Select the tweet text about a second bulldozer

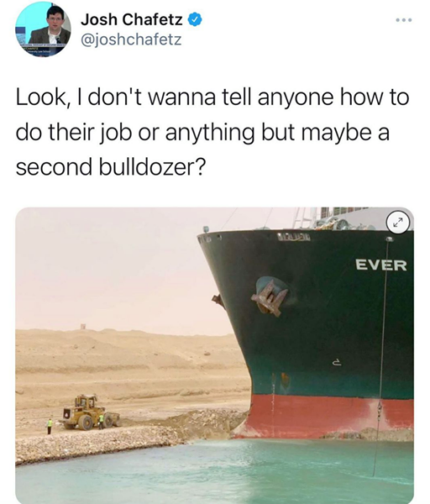coord(212,132)
